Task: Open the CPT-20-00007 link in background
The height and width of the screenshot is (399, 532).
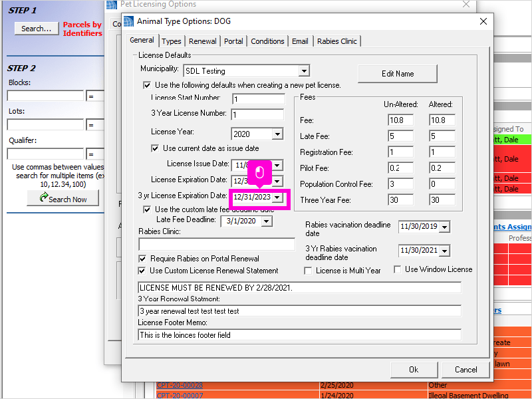Action: click(x=180, y=395)
